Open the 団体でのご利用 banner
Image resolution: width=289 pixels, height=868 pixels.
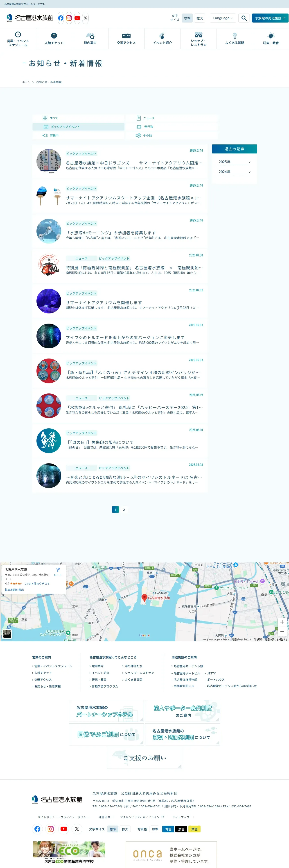106,734
